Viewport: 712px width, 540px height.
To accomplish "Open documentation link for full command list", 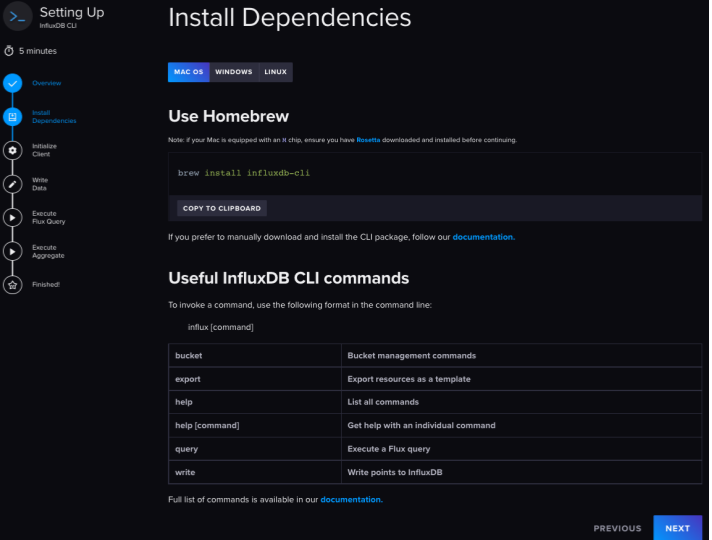I will click(x=351, y=500).
